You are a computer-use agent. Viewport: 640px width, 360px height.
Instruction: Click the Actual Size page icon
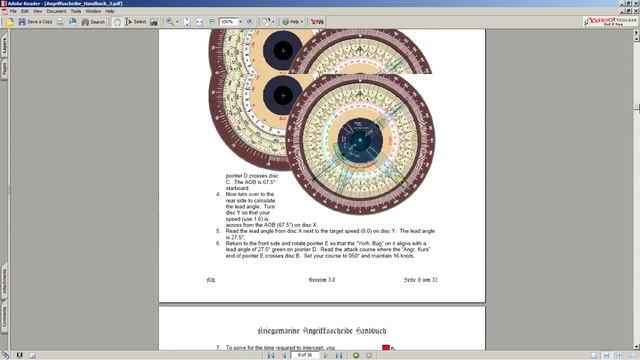[187, 22]
